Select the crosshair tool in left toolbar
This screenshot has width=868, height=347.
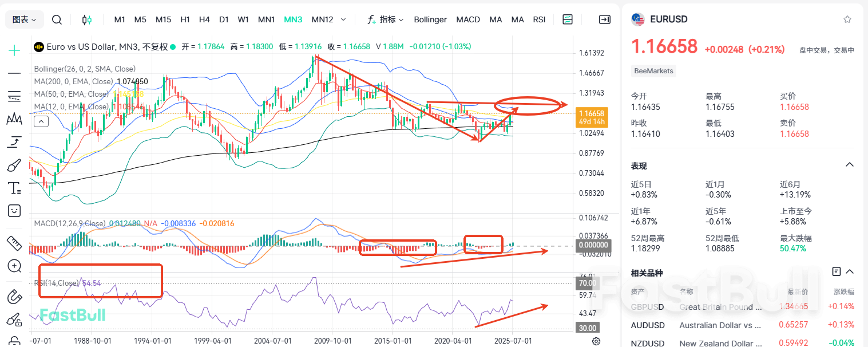pyautogui.click(x=14, y=50)
